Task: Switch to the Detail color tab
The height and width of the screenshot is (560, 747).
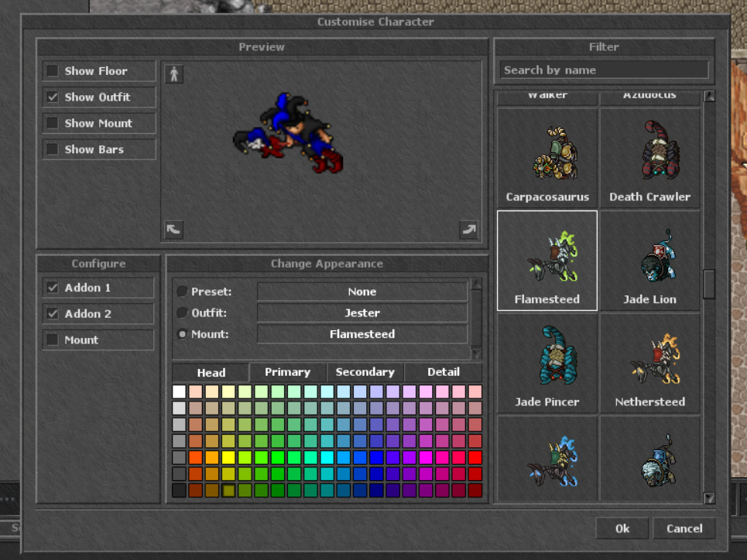Action: tap(444, 372)
